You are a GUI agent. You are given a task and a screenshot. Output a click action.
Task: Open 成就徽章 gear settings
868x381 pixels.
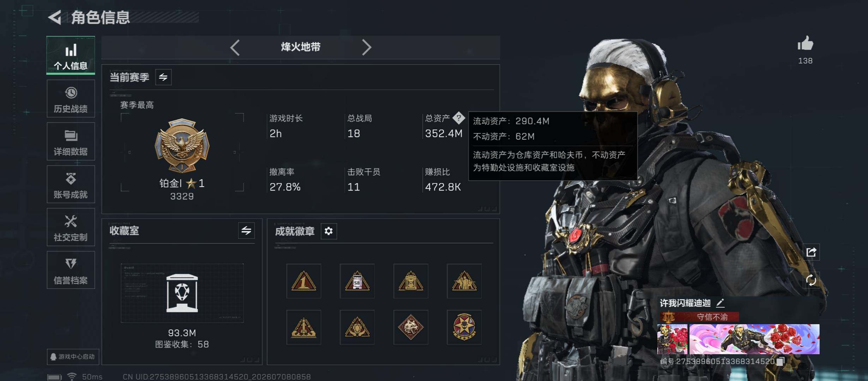328,231
